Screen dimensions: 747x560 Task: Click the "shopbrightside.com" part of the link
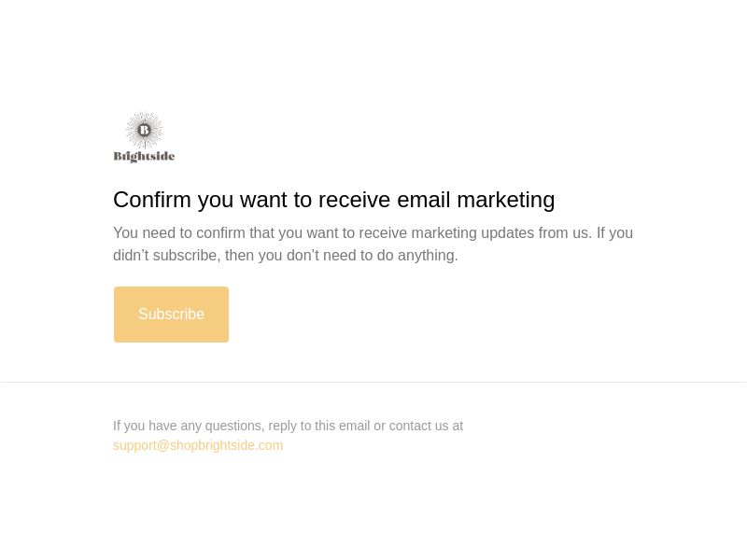tap(226, 445)
